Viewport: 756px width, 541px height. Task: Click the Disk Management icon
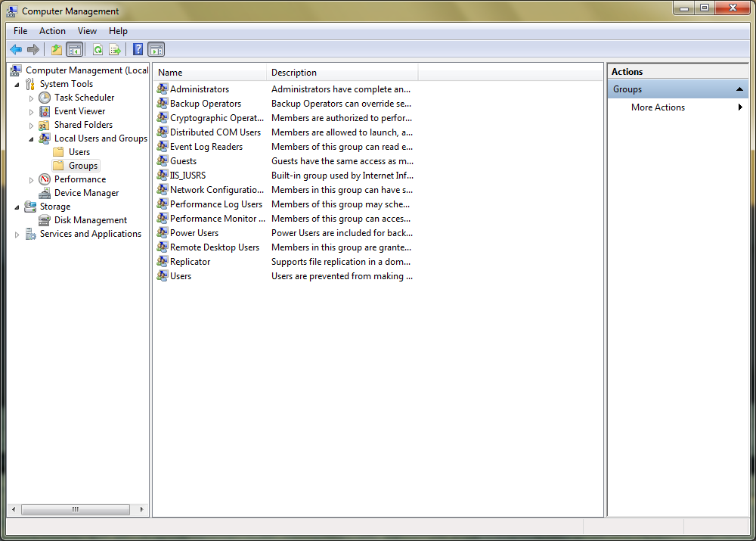click(45, 220)
